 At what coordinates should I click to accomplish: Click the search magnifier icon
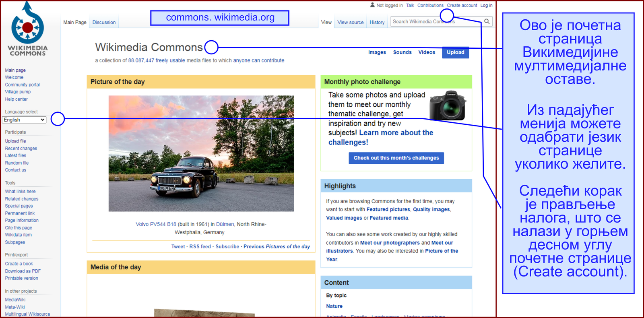coord(487,22)
